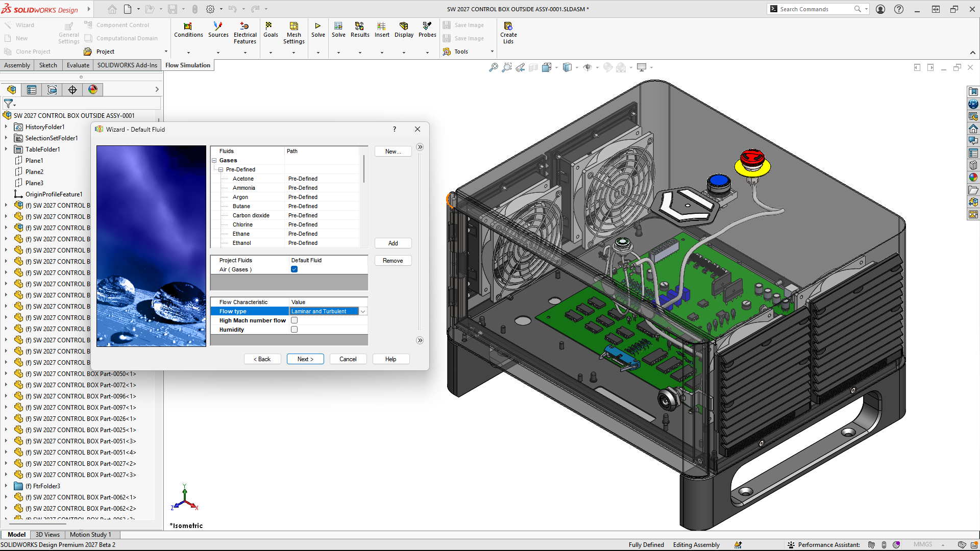
Task: Open the Sources tool
Action: (x=218, y=30)
